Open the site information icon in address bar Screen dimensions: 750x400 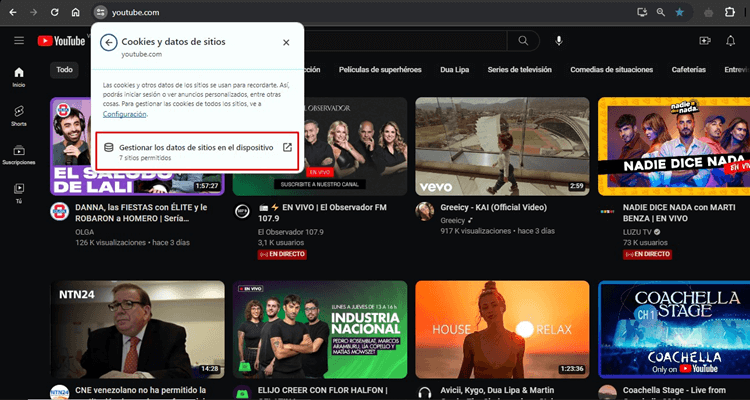tap(100, 12)
